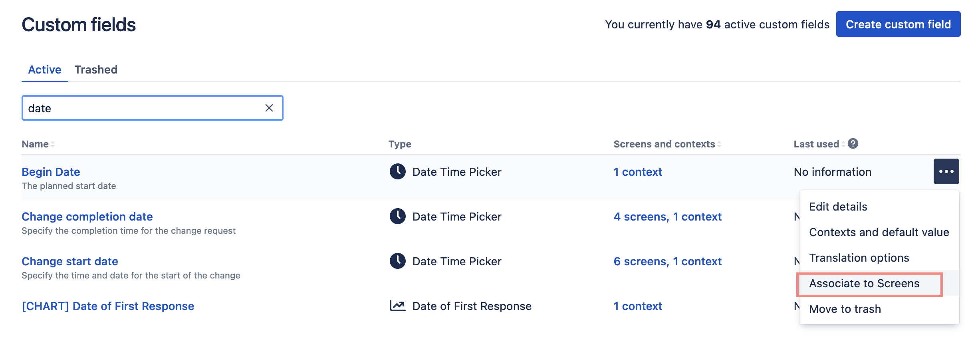
Task: Sort by Last used column
Action: (x=843, y=144)
